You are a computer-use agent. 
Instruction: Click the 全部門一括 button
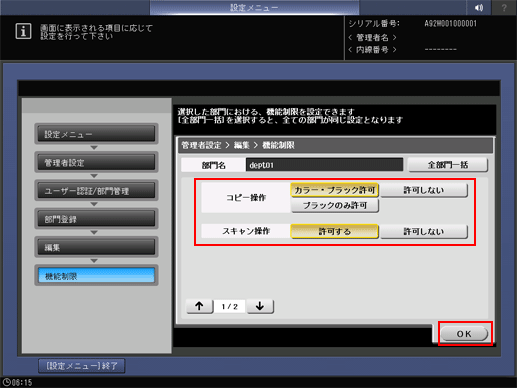click(448, 165)
